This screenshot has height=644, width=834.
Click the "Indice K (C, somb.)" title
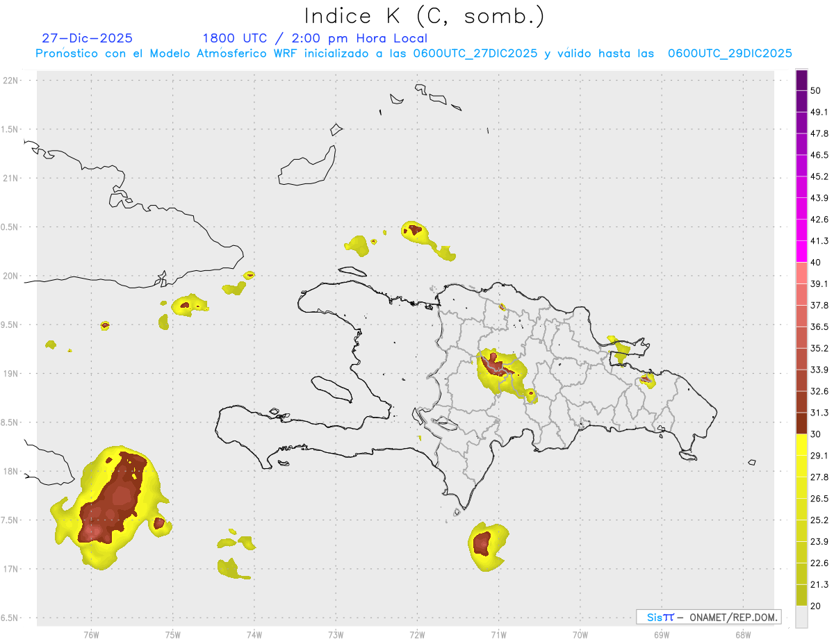coord(424,16)
